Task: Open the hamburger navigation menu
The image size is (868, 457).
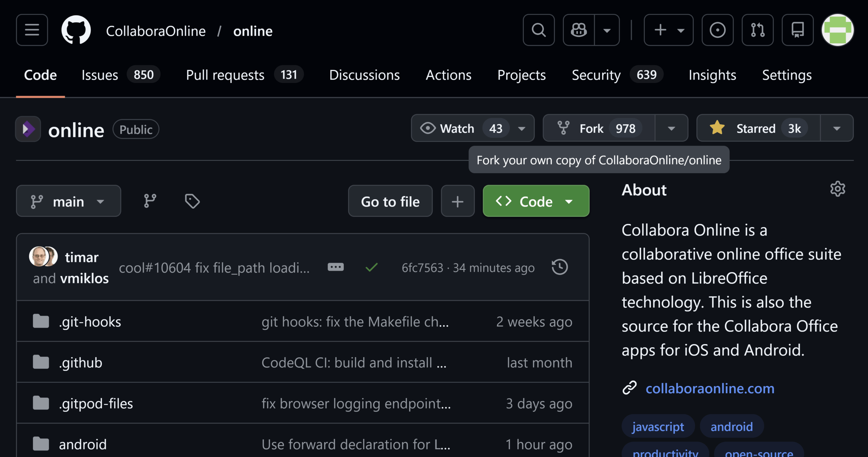Action: coord(32,30)
